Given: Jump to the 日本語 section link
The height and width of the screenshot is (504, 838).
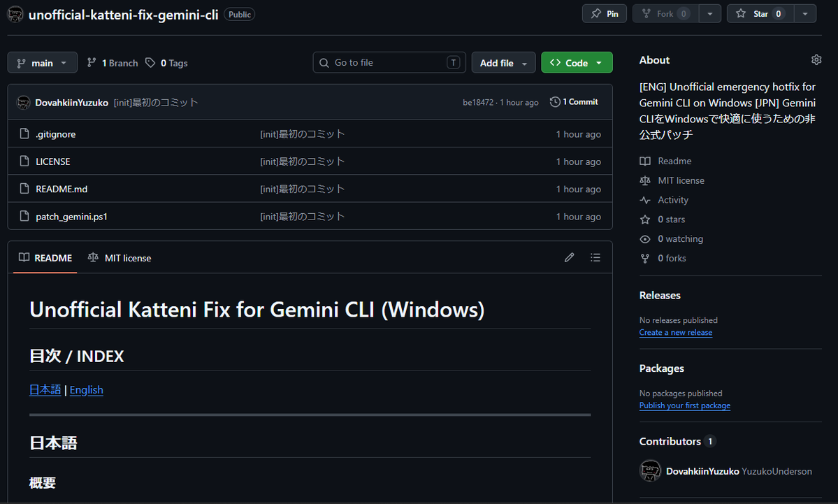Looking at the screenshot, I should point(45,390).
